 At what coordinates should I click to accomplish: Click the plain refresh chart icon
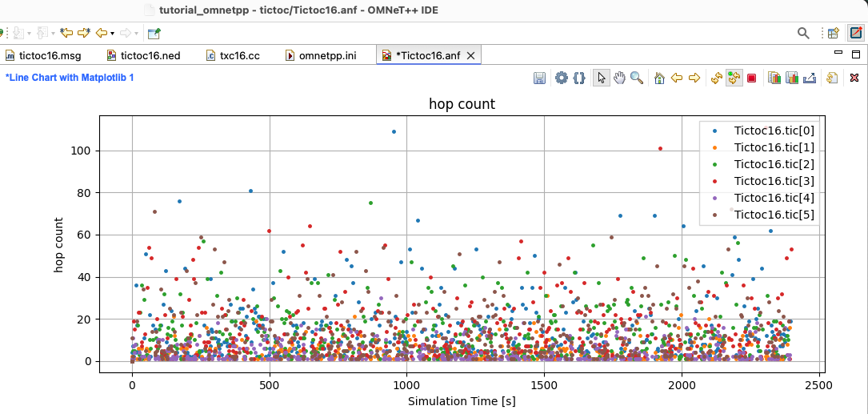click(x=716, y=78)
